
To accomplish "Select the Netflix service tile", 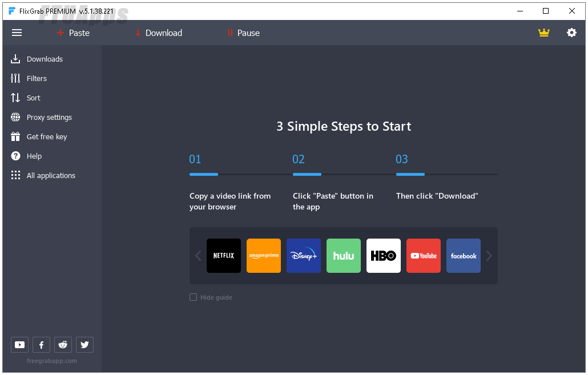I will [x=224, y=256].
